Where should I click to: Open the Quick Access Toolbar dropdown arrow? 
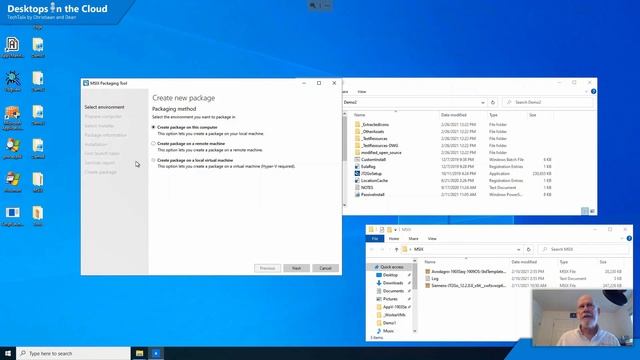click(x=396, y=230)
